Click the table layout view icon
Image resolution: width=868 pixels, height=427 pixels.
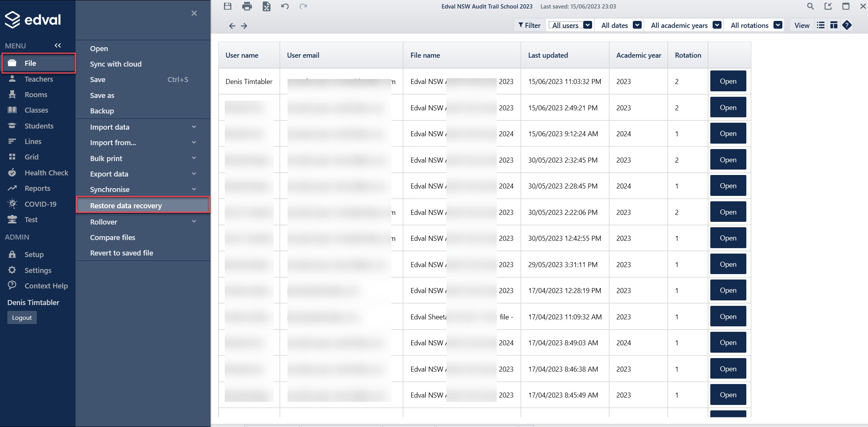pyautogui.click(x=834, y=25)
